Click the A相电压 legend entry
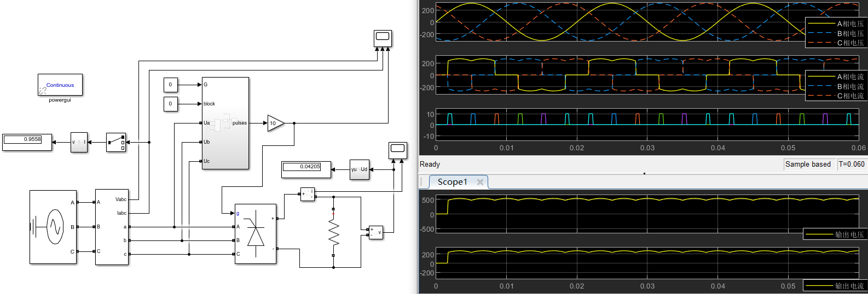The image size is (868, 294). (836, 23)
